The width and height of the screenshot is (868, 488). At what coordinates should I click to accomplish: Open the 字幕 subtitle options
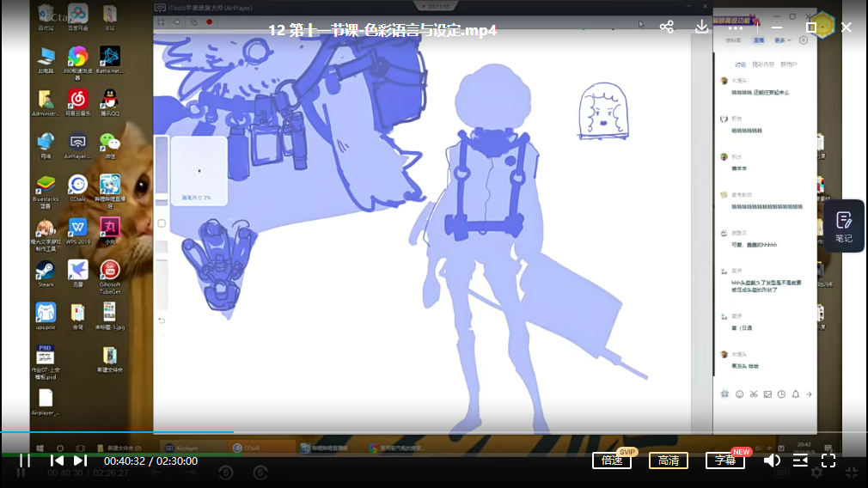pos(725,461)
